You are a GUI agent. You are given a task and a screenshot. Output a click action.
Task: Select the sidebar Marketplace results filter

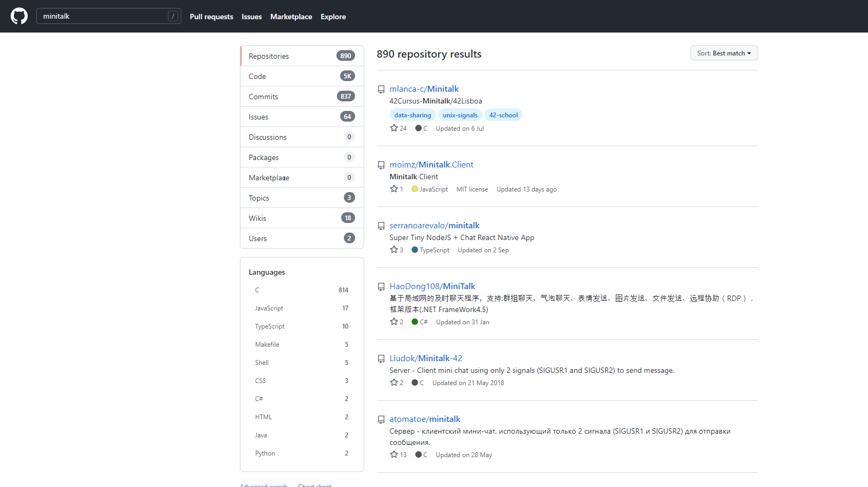coord(302,178)
